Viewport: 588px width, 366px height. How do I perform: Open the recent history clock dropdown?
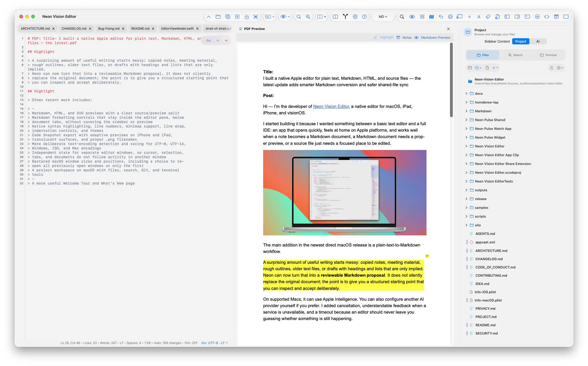tap(478, 68)
